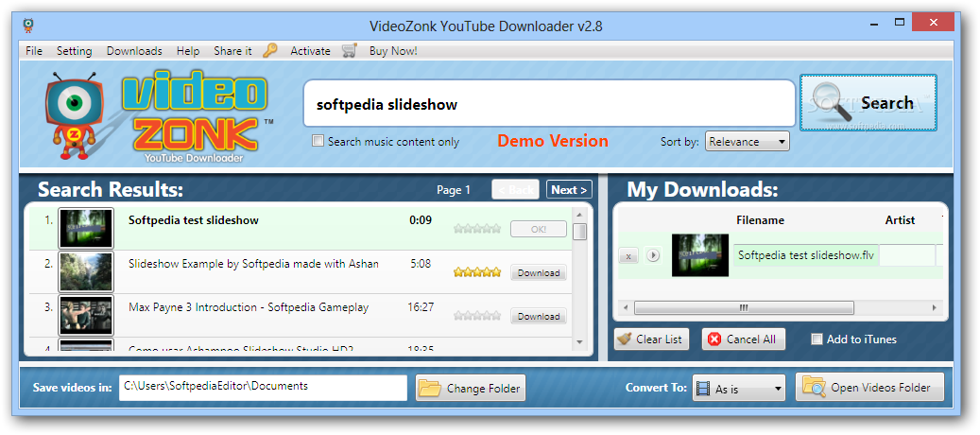The image size is (980, 435).
Task: Open the Sort by Relevance dropdown
Action: tap(748, 141)
